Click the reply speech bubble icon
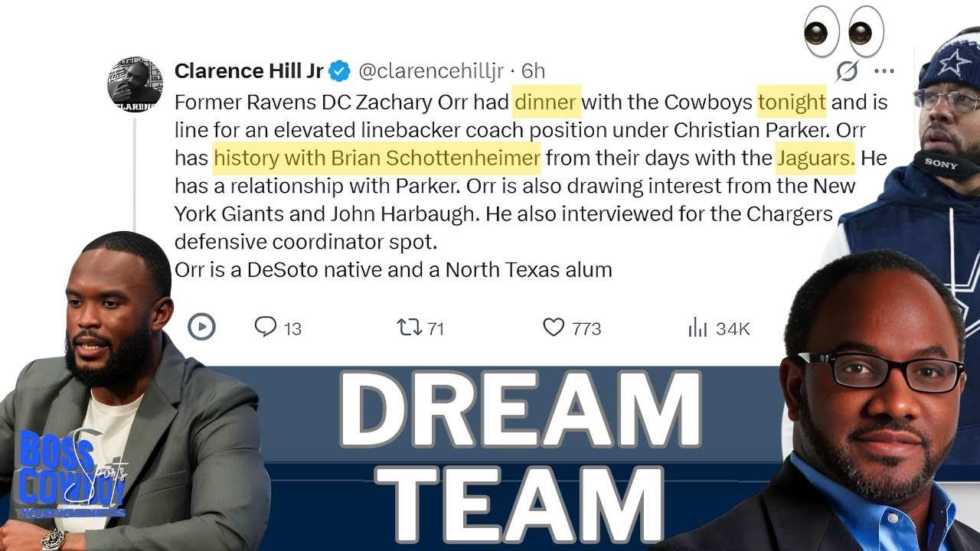Viewport: 980px width, 551px height. point(265,328)
